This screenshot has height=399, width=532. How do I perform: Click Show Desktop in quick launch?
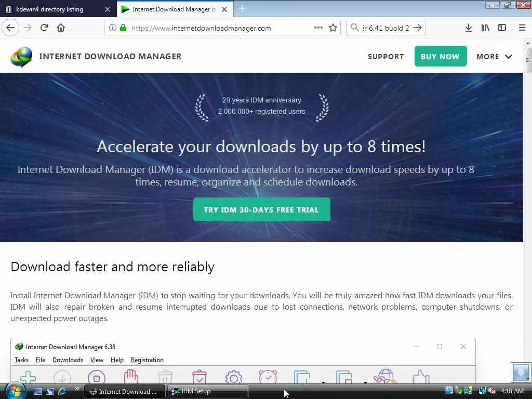pos(38,391)
